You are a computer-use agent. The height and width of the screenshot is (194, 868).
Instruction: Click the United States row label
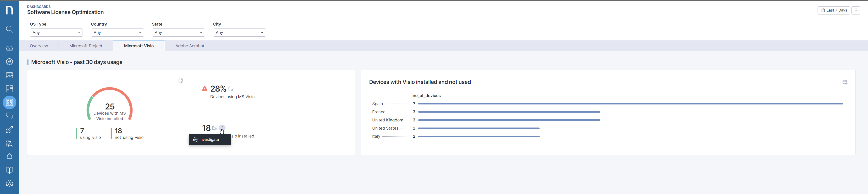tap(385, 128)
